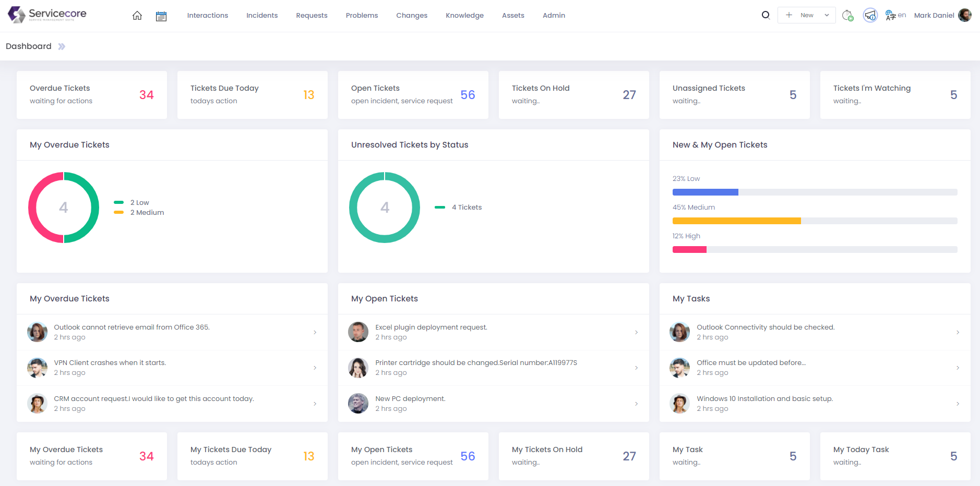Click the New button to create an item
Screen dimensions: 980x486
click(802, 15)
